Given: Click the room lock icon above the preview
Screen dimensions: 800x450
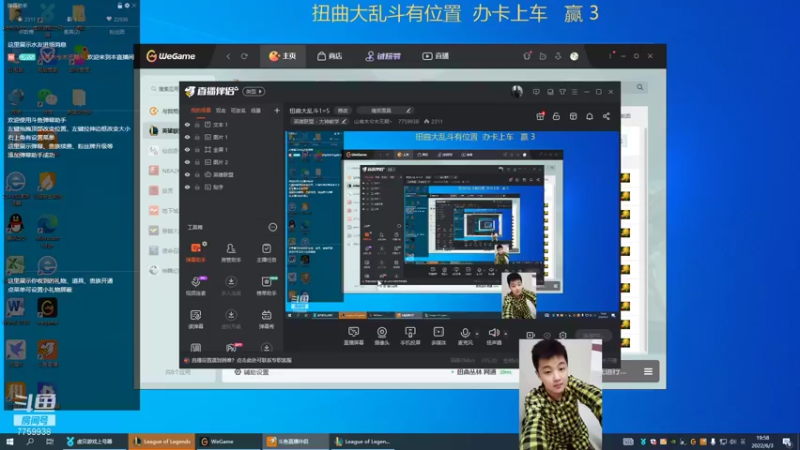Looking at the screenshot, I should 556,116.
